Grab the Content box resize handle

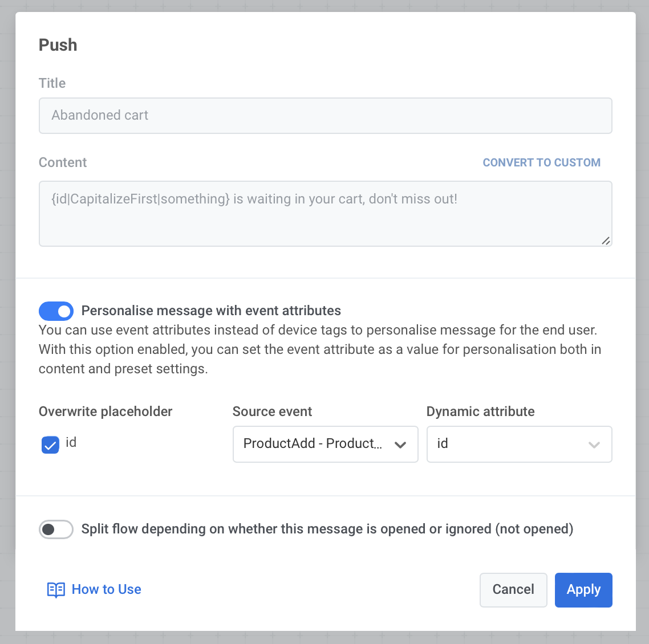tap(606, 241)
